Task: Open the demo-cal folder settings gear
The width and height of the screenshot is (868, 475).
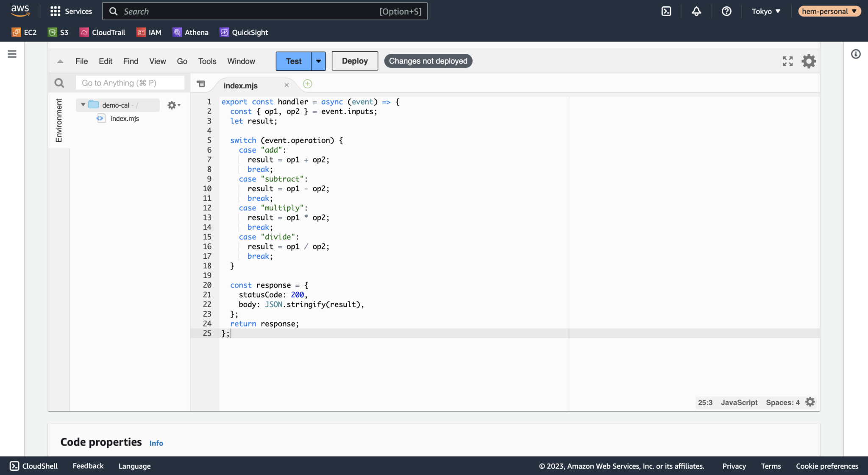Action: [x=172, y=105]
